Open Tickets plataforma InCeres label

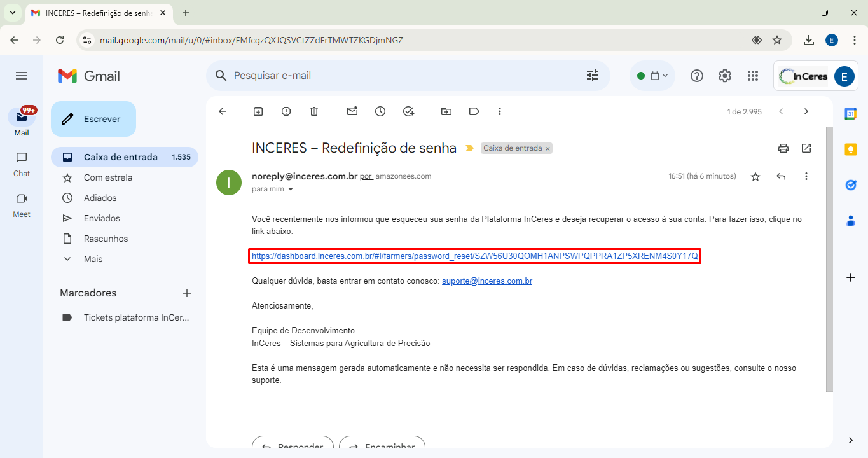[x=124, y=317]
